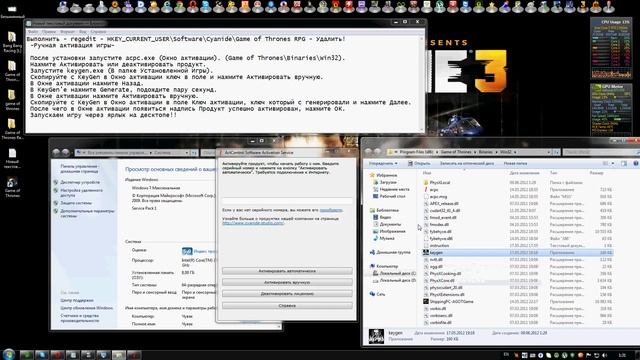Open Notepad Формат menu
Viewport: 640px width, 360px height.
67,31
